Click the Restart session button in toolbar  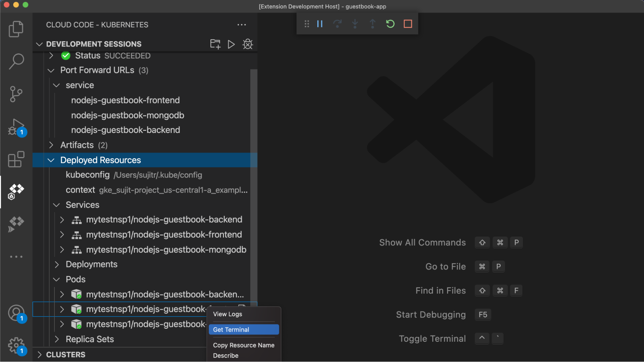[390, 24]
